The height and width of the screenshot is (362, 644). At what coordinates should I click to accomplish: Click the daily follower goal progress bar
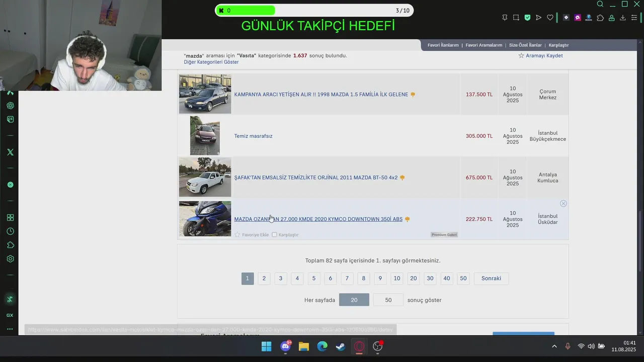(314, 11)
